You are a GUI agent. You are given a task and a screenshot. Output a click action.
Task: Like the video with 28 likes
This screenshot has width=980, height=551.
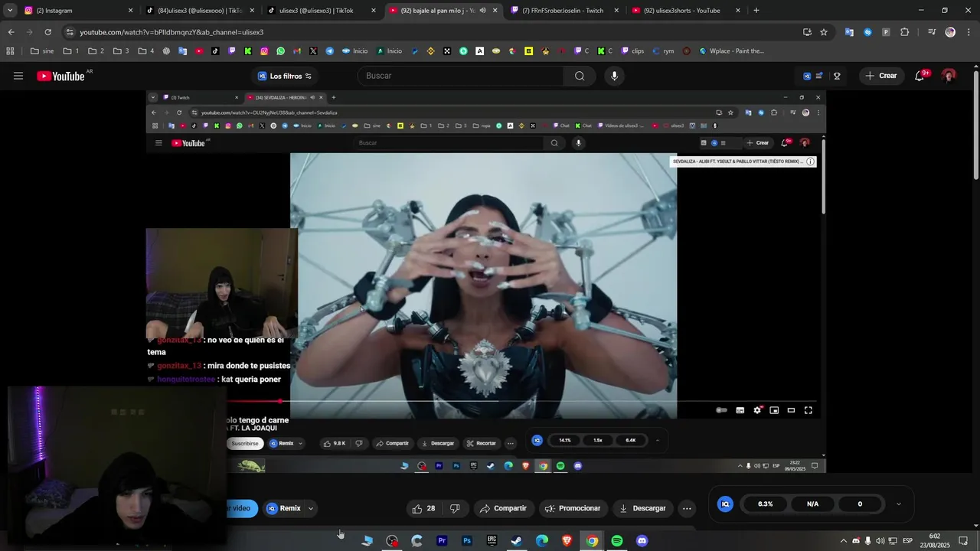424,508
